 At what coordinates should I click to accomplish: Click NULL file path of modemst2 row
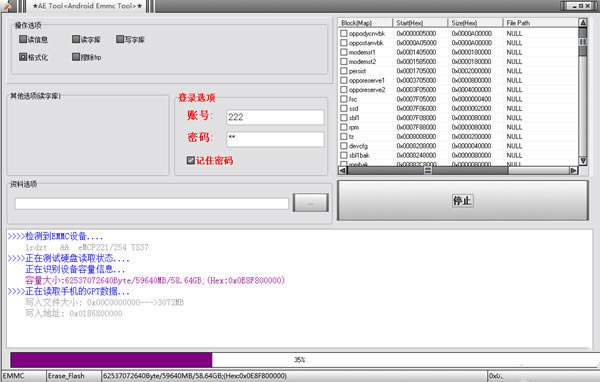tap(514, 62)
